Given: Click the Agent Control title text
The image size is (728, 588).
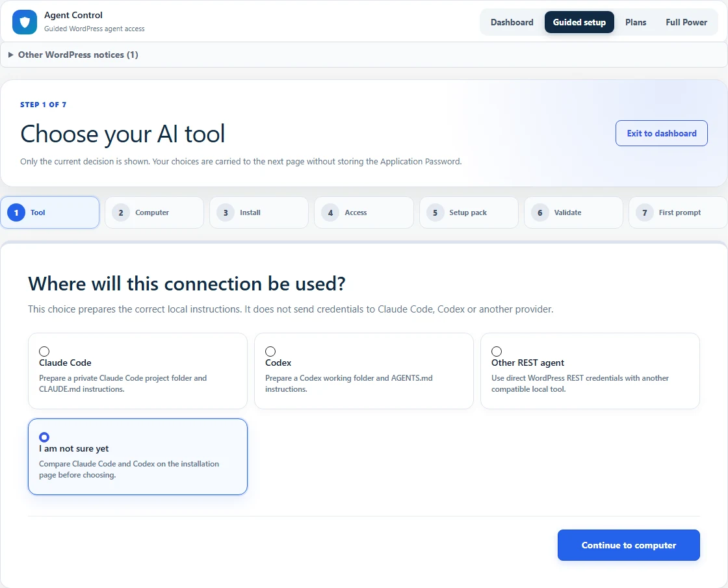Looking at the screenshot, I should 73,16.
